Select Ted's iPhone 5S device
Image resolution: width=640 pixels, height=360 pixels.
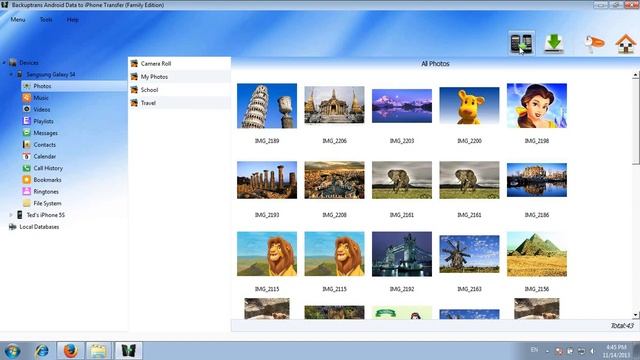coord(46,215)
